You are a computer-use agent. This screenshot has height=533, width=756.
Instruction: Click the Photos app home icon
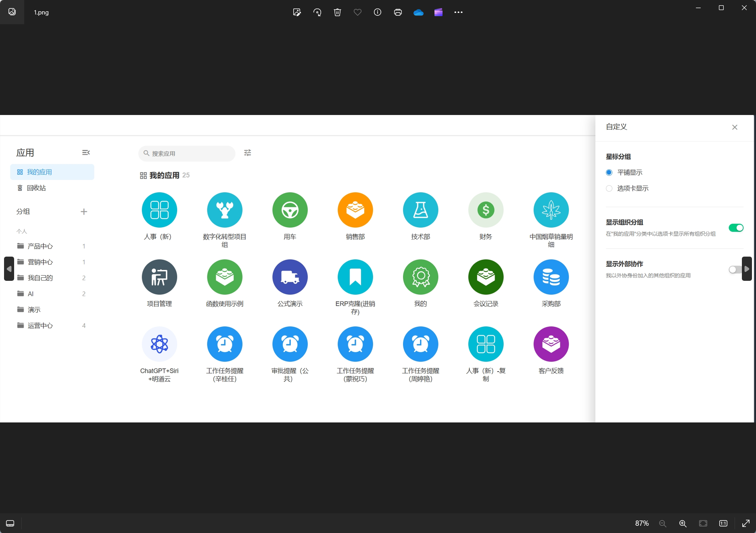tap(12, 12)
